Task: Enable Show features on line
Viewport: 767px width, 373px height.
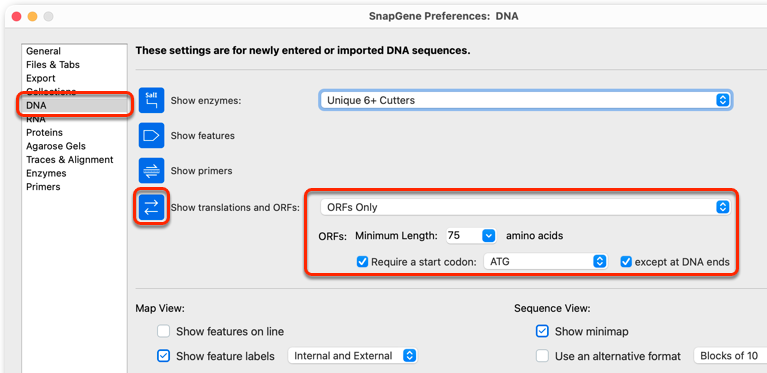Action: click(x=163, y=331)
